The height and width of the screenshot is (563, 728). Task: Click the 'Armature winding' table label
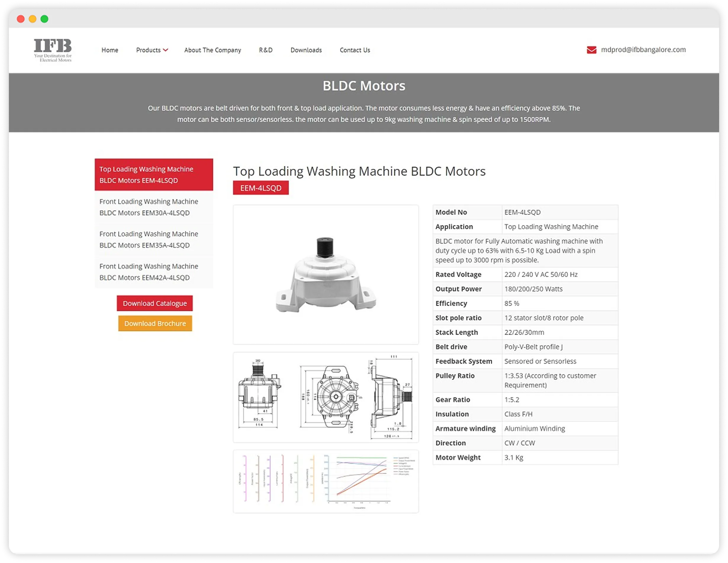(465, 428)
